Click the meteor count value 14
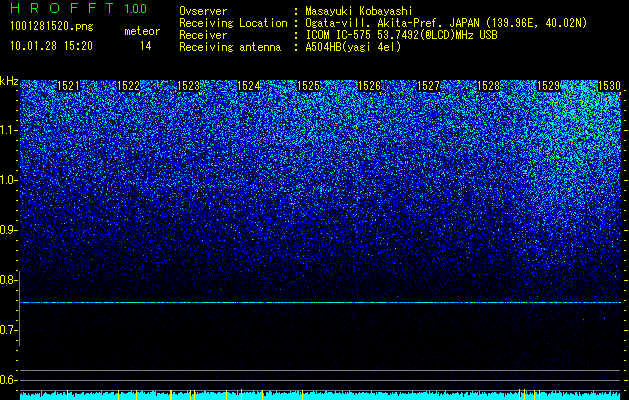This screenshot has width=629, height=400. coord(146,46)
